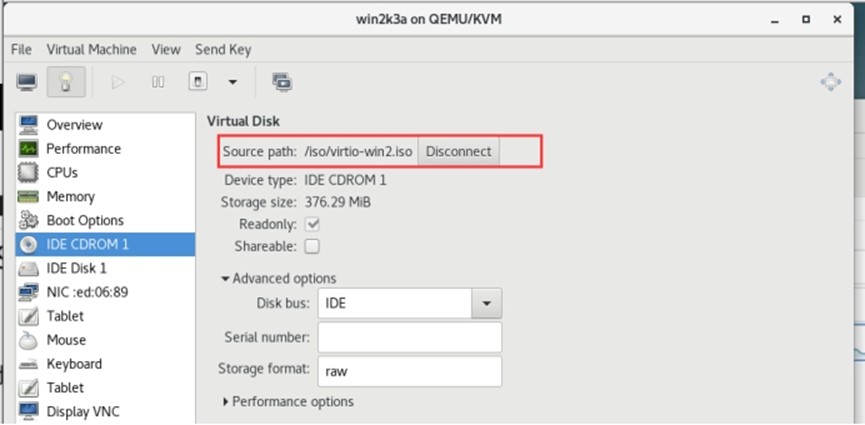This screenshot has width=865, height=425.
Task: Select IDE CDROM 1 in the hardware list
Action: click(x=87, y=244)
